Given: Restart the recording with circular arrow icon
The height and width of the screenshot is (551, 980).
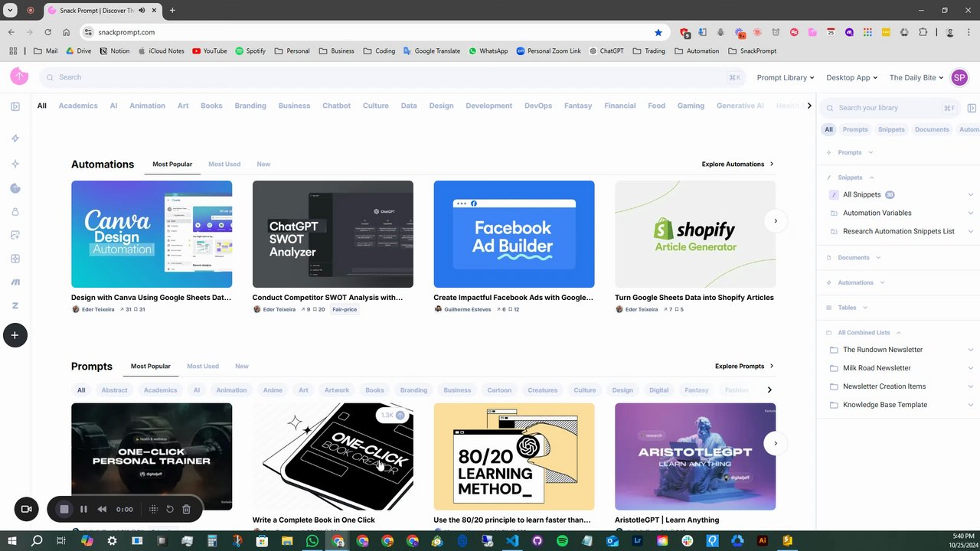Looking at the screenshot, I should (170, 509).
